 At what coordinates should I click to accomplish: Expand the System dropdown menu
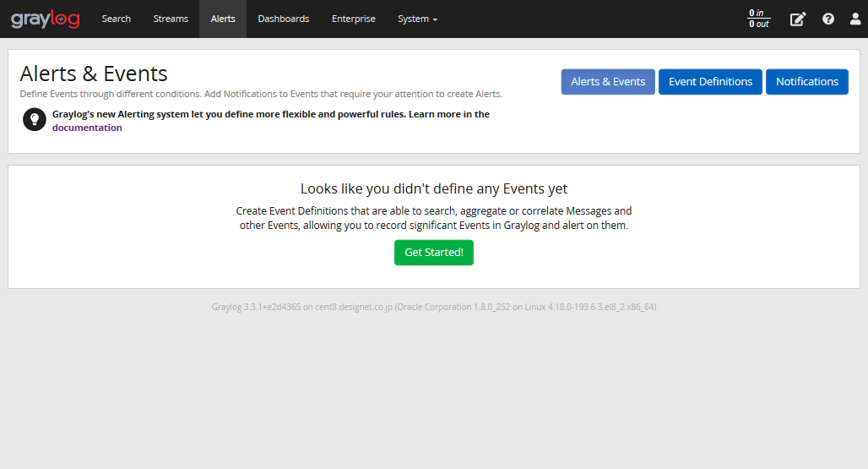417,19
